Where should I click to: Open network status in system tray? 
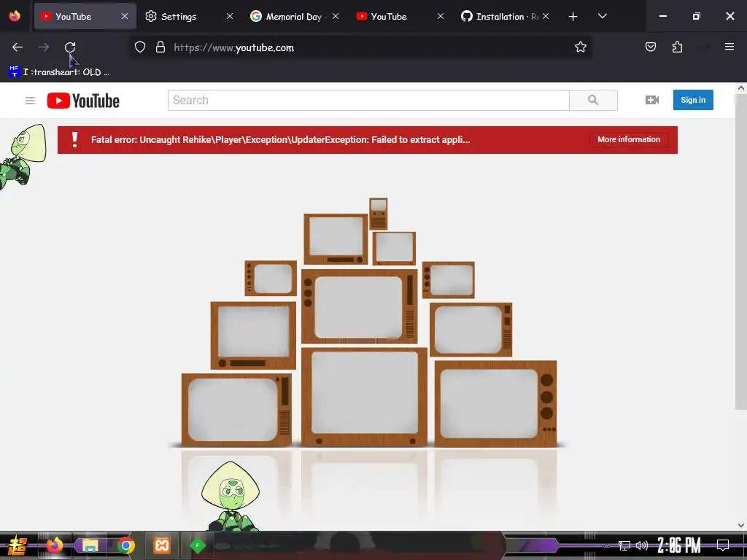[624, 545]
